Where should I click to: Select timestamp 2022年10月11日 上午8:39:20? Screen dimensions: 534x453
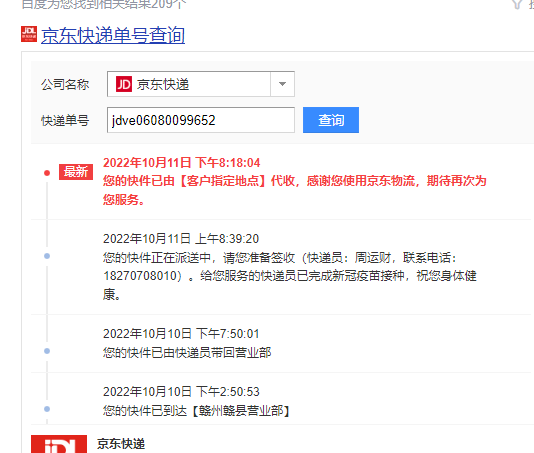coord(181,239)
